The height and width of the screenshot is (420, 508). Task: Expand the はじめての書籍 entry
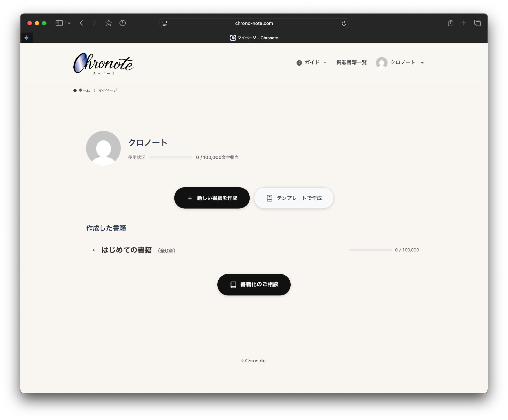pyautogui.click(x=93, y=250)
